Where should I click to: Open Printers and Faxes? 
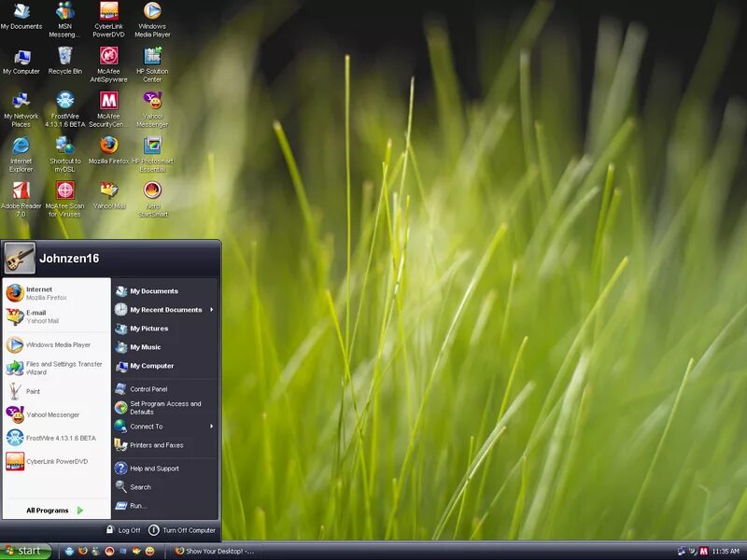(x=165, y=445)
